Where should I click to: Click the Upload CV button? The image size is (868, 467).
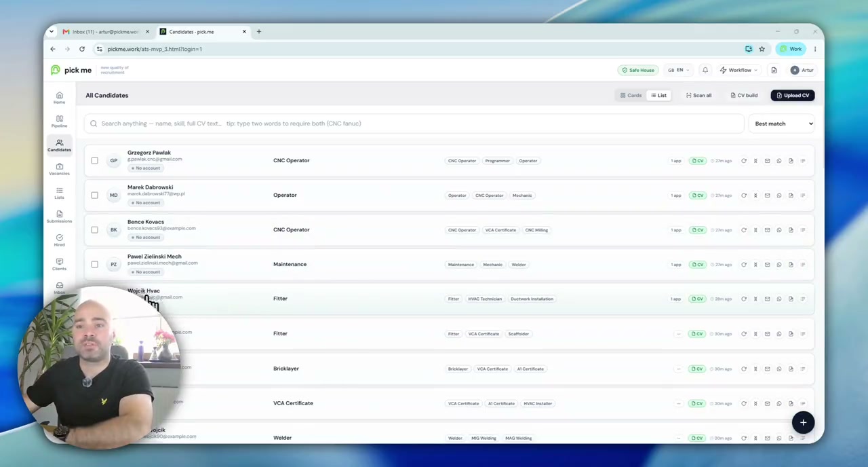click(793, 96)
